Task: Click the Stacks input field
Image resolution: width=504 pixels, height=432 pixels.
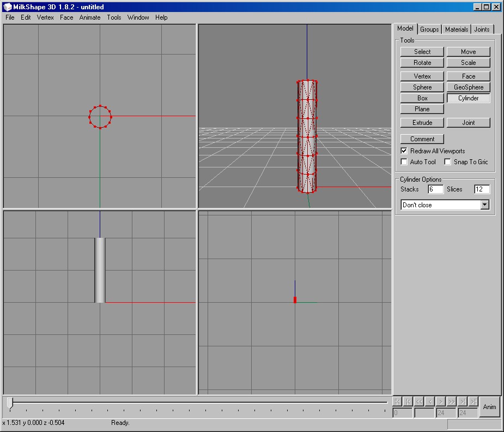Action: [x=435, y=189]
